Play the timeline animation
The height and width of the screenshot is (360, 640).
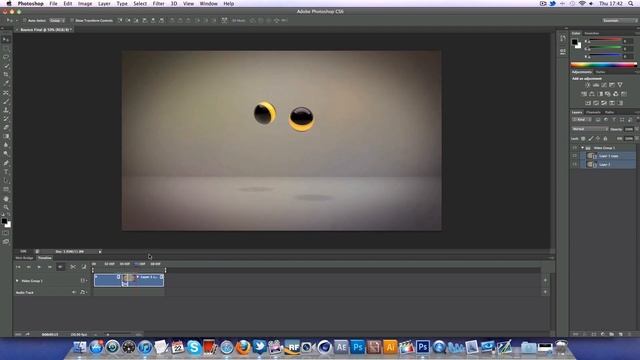click(x=39, y=267)
